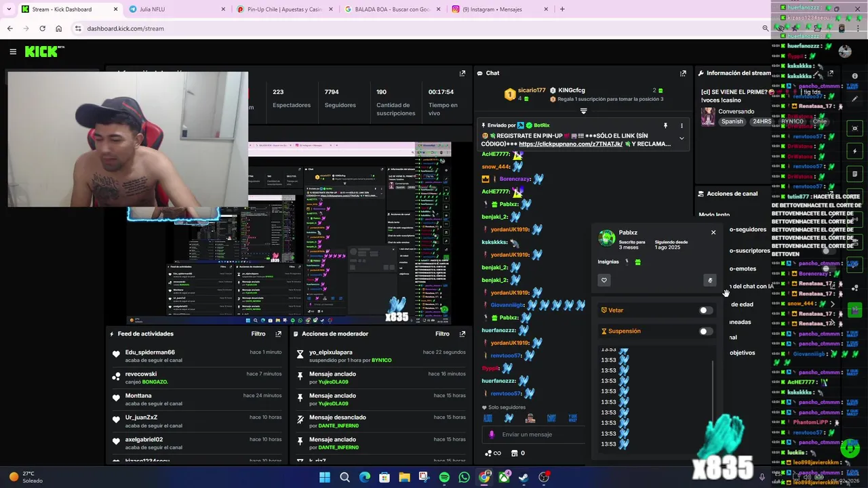The height and width of the screenshot is (488, 868).
Task: Switch to the Instagram Mensajes tab
Action: [500, 9]
